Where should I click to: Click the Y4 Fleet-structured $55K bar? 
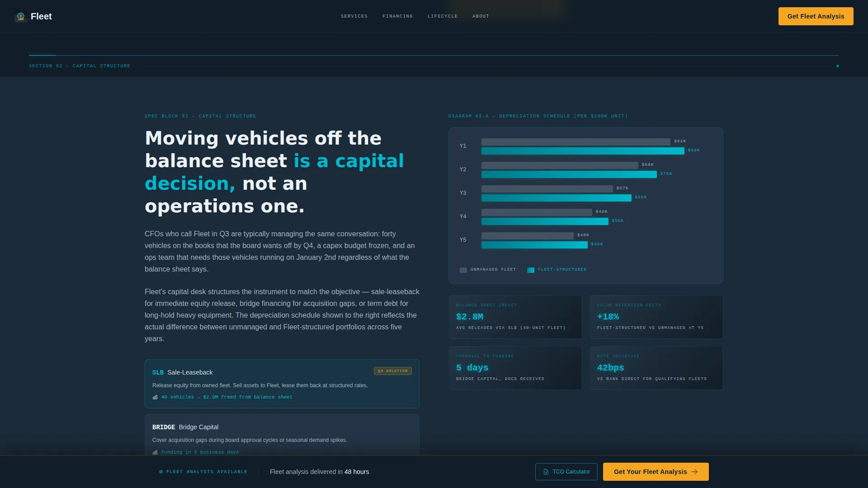click(545, 221)
